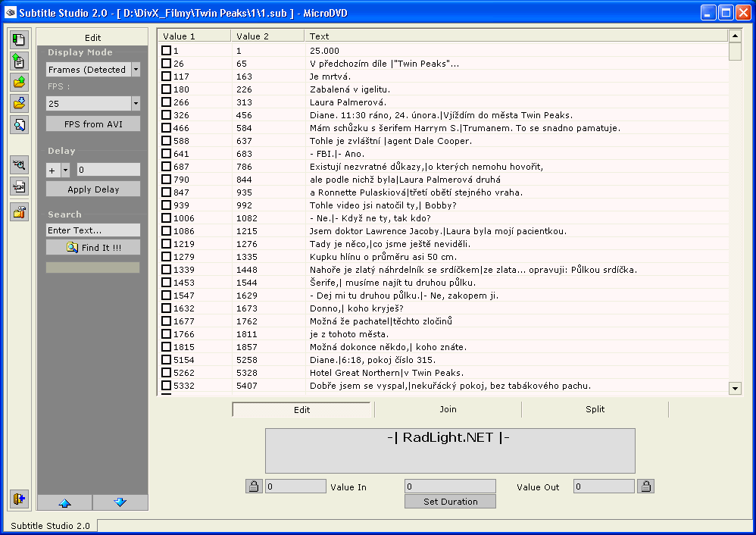This screenshot has height=535, width=756.
Task: Click the document text-correction icon in left toolbar
Action: pyautogui.click(x=19, y=186)
